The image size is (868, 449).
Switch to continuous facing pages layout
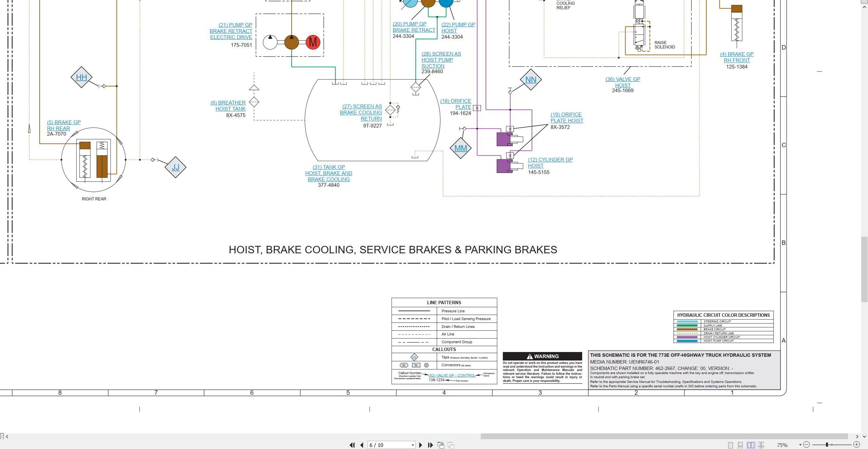[761, 445]
